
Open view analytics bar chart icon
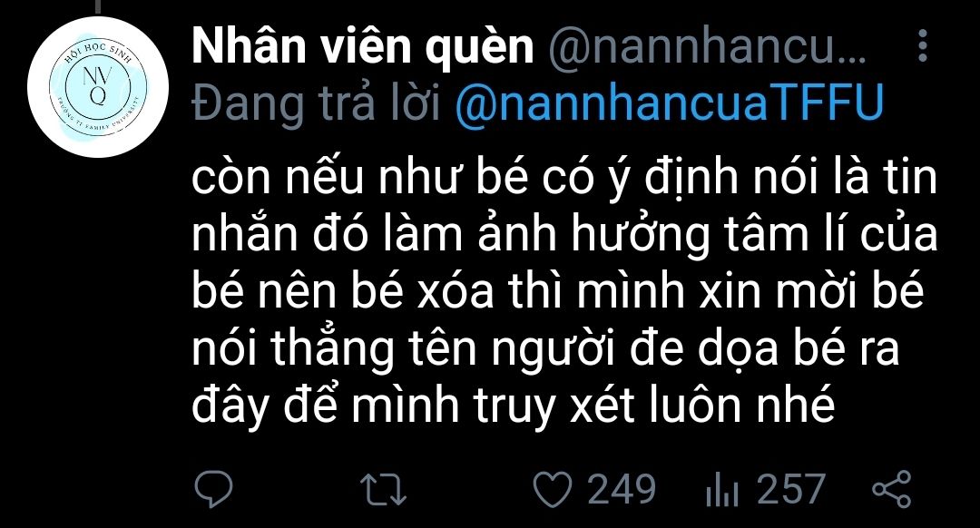(x=722, y=490)
